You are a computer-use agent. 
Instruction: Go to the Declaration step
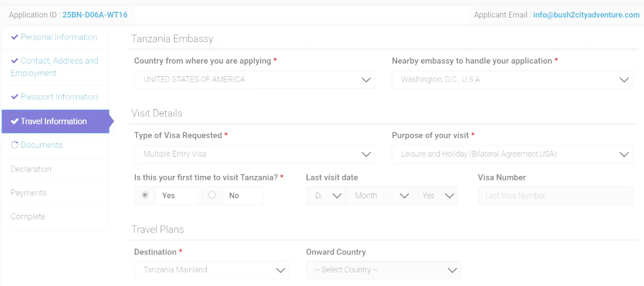[31, 169]
